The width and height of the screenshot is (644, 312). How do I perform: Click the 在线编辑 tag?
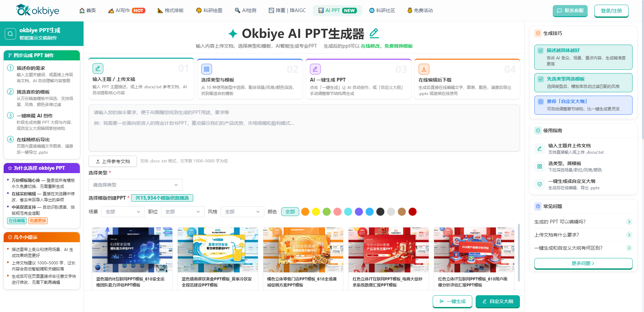(17, 221)
